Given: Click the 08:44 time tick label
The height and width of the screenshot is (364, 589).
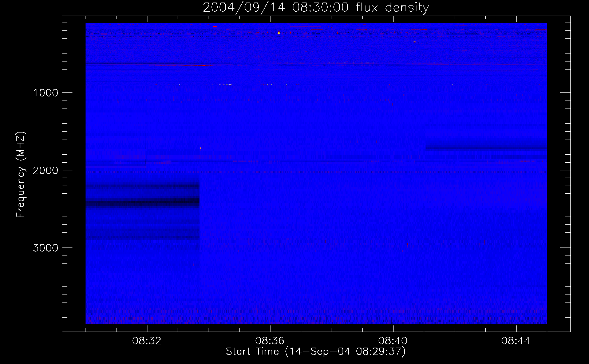Looking at the screenshot, I should pos(516,341).
